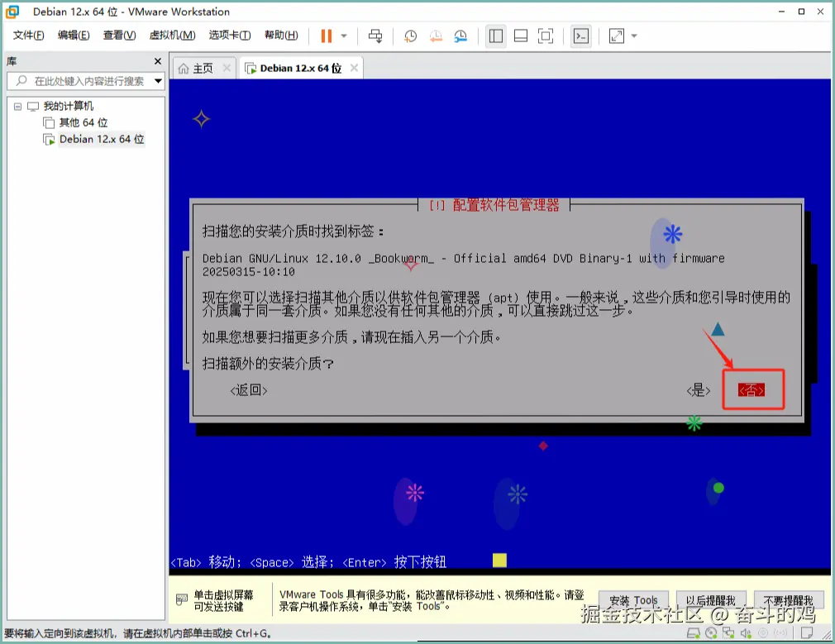The height and width of the screenshot is (644, 835).
Task: Select 我的计算机 in the library tree
Action: pyautogui.click(x=68, y=106)
